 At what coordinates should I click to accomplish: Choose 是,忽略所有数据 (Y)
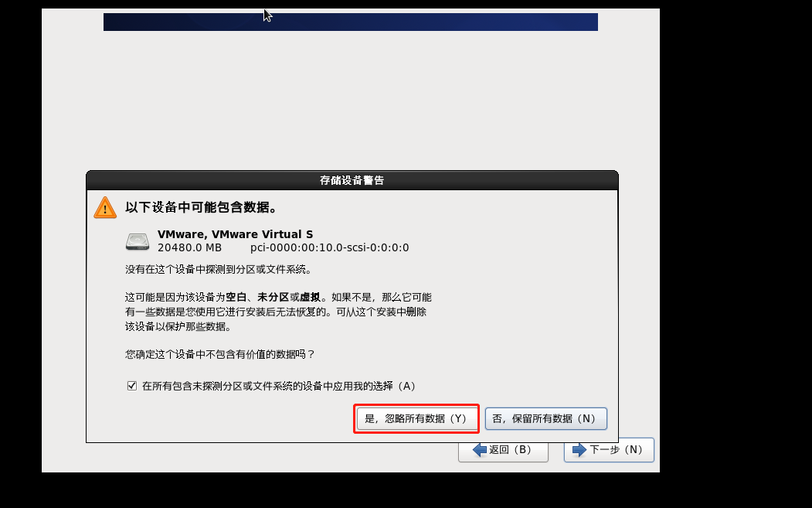coord(416,419)
